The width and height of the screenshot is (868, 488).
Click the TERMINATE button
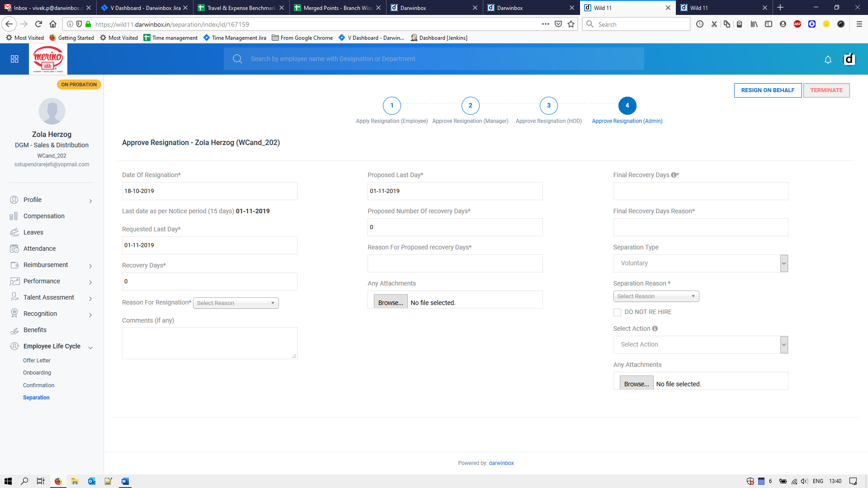[826, 90]
